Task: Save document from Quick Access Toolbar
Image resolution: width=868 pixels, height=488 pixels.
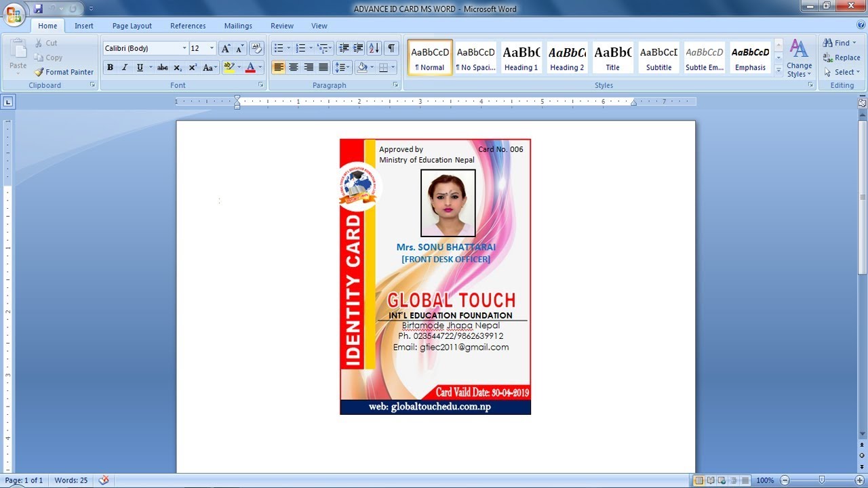Action: (38, 9)
